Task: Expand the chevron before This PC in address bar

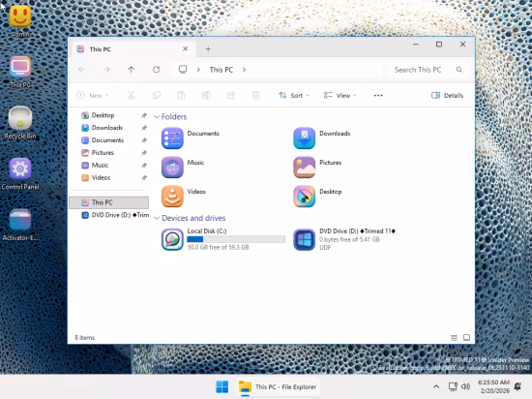Action: [198, 70]
